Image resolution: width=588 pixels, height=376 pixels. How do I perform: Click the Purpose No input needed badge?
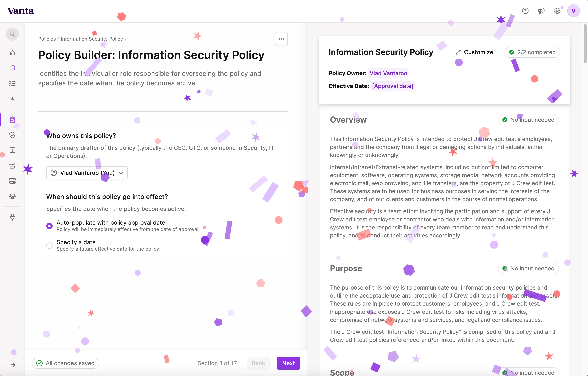pyautogui.click(x=528, y=268)
